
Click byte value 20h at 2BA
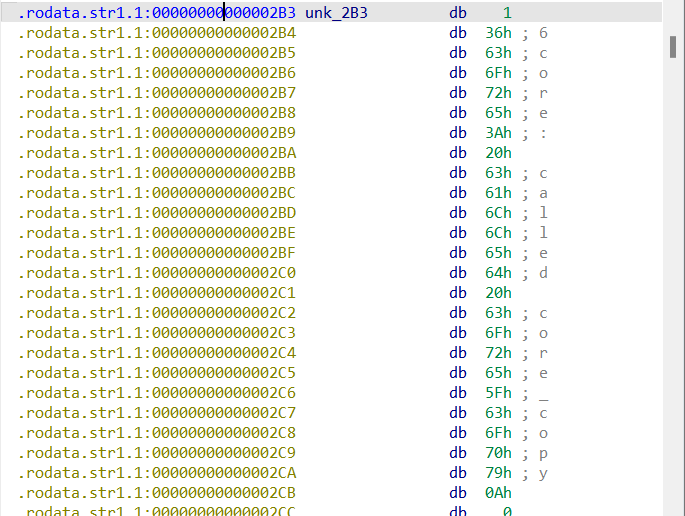click(498, 153)
